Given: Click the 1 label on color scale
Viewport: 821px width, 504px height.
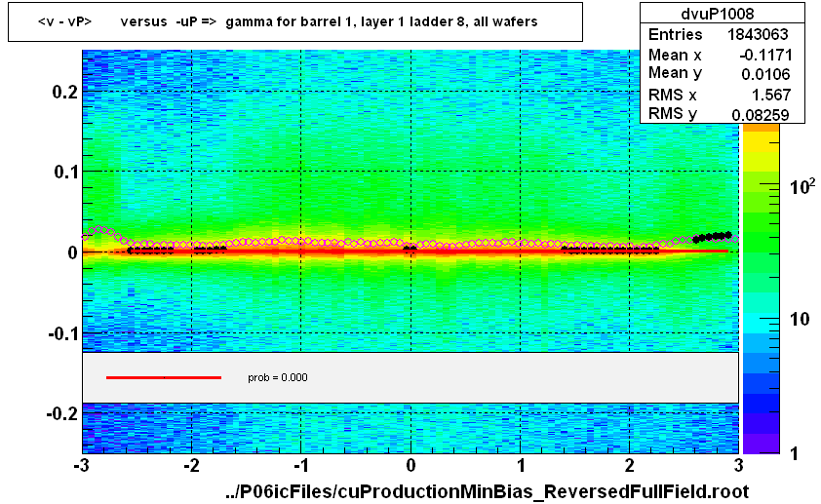Looking at the screenshot, I should tap(795, 453).
